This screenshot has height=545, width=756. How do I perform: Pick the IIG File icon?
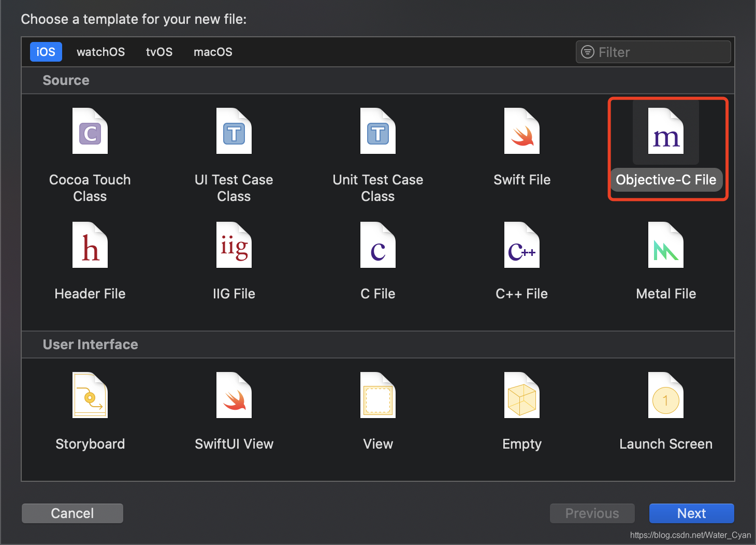[x=234, y=245]
